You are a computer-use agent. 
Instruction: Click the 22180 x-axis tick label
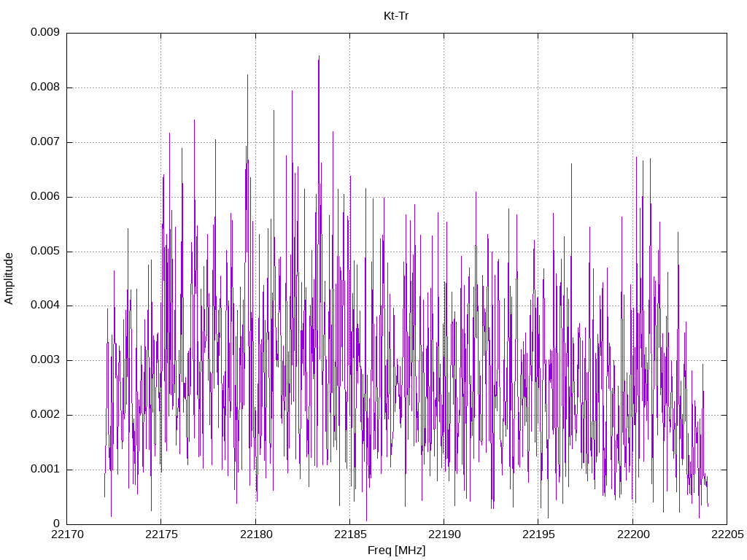[256, 534]
